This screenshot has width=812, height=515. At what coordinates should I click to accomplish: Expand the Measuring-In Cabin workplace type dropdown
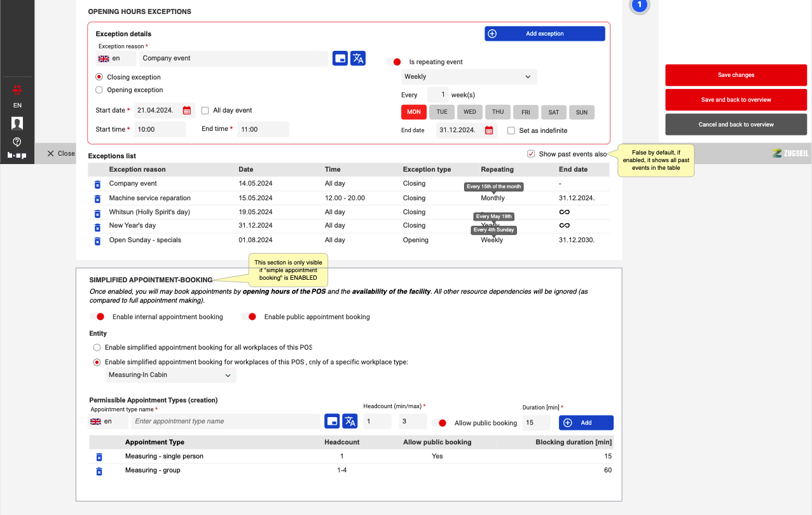tap(170, 375)
